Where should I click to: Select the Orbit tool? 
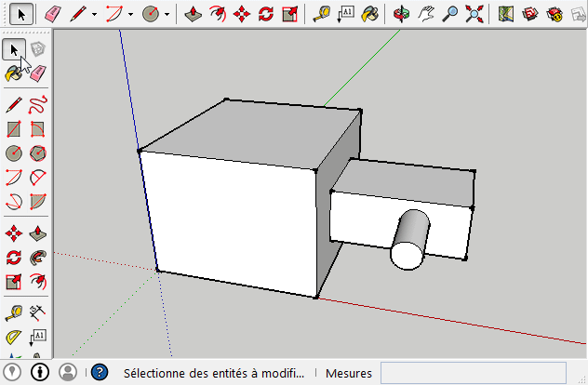[x=402, y=14]
